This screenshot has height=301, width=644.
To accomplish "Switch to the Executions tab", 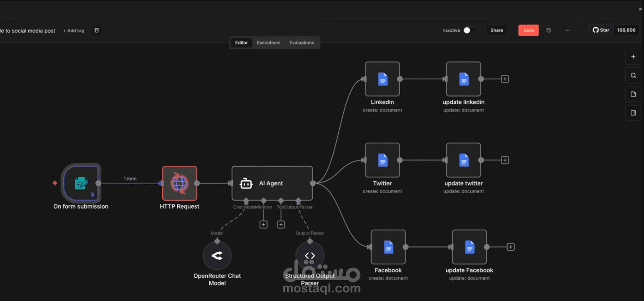I will click(268, 43).
